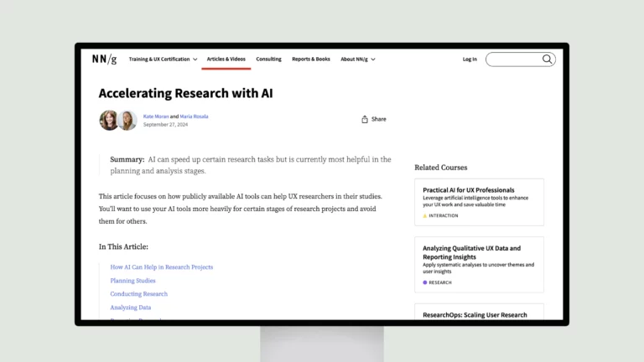Open ResearchOps: Scaling User Research course
This screenshot has width=644, height=362.
(475, 315)
